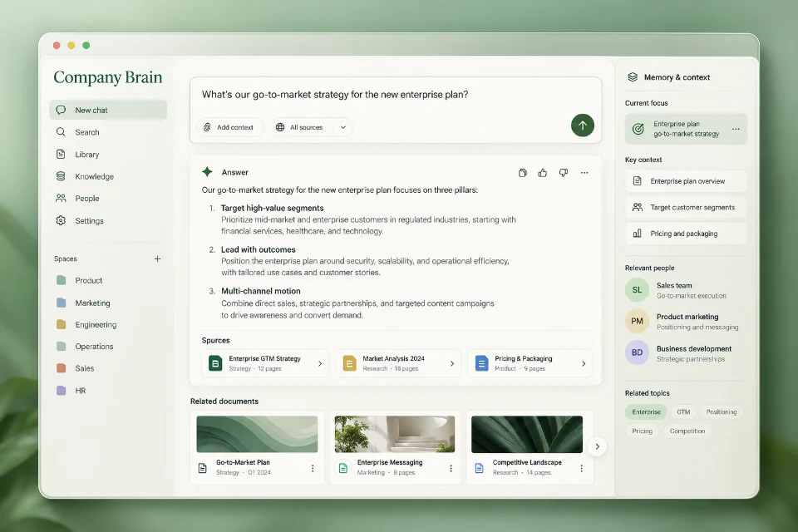Select the Pricing topic tag
This screenshot has height=532, width=798.
tap(643, 431)
